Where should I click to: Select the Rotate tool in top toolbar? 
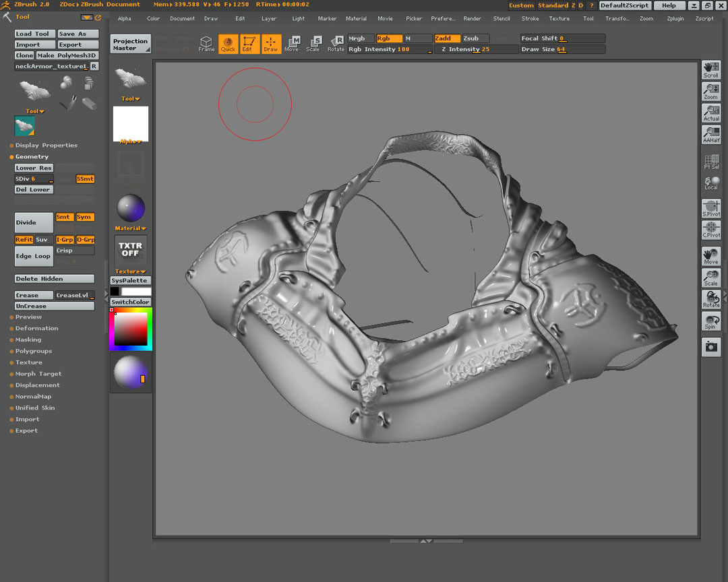click(335, 44)
